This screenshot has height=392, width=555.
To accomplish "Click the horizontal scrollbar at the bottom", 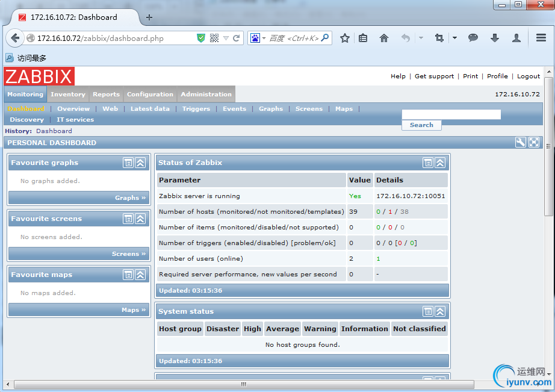I will pyautogui.click(x=244, y=384).
